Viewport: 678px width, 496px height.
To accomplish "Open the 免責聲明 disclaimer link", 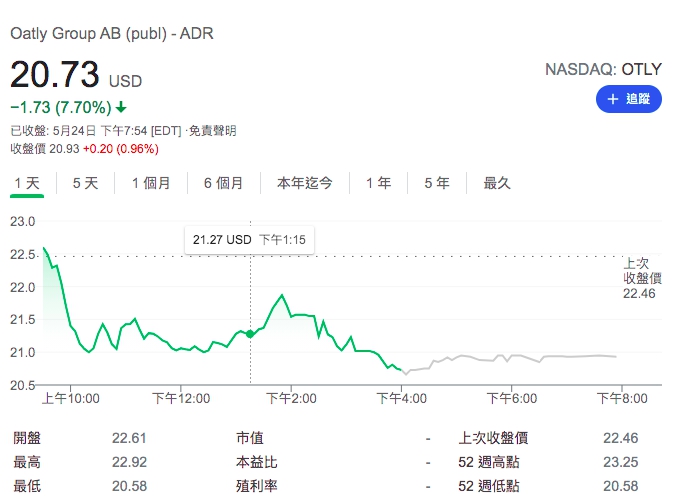I will pos(212,131).
